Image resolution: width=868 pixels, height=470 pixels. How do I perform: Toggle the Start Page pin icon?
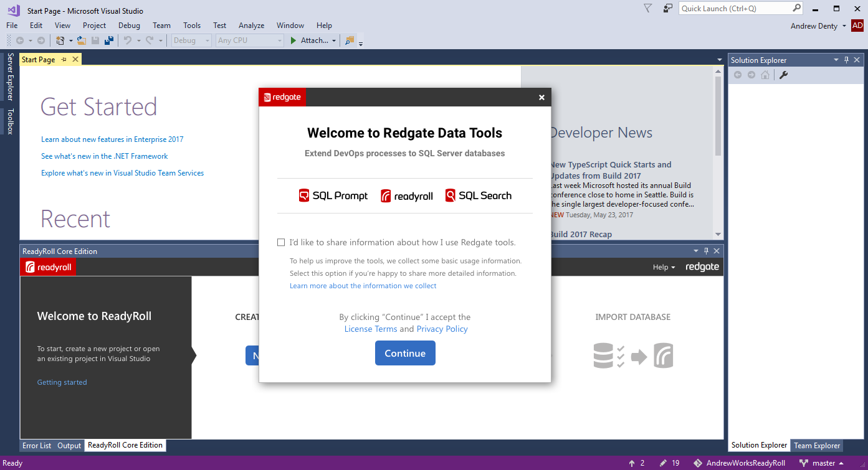point(64,59)
